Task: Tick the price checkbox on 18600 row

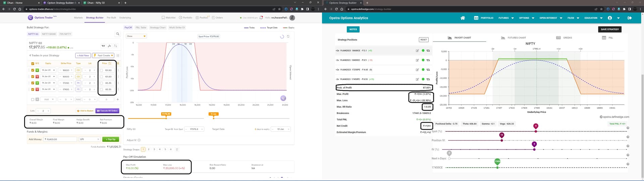Action: 102,70
